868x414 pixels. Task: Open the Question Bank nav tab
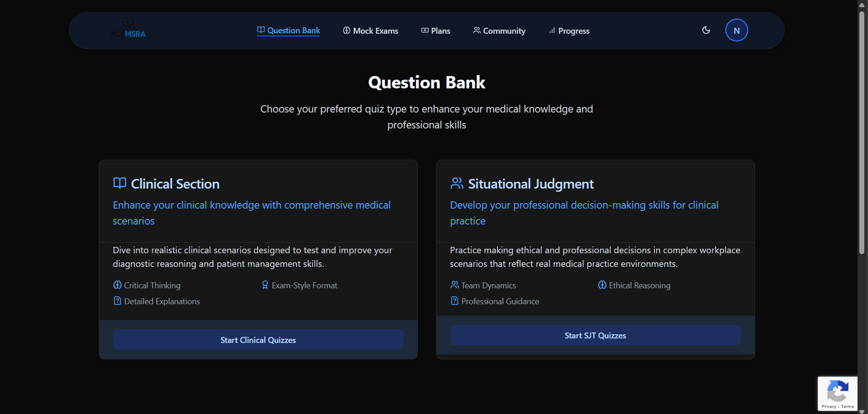coord(288,31)
